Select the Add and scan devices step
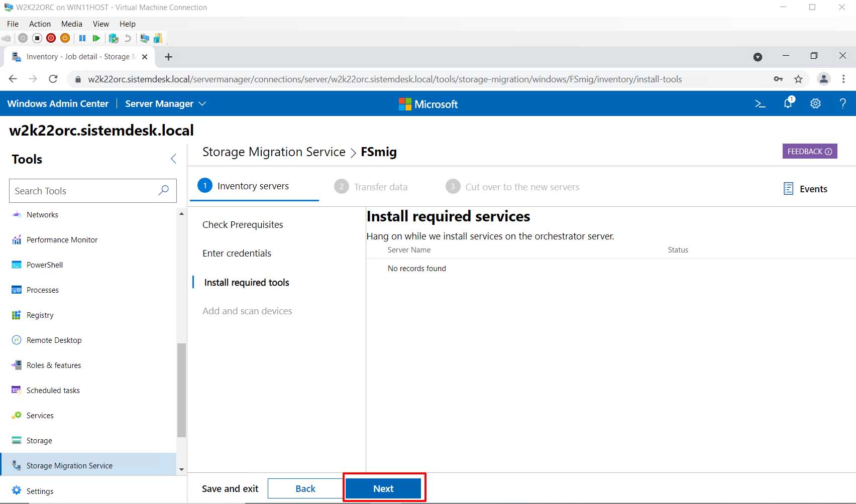The height and width of the screenshot is (504, 856). click(x=247, y=311)
